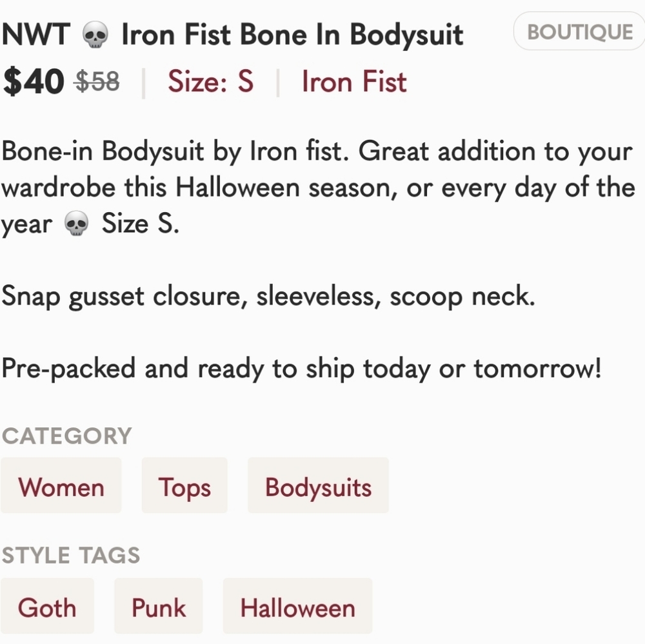Open the BOUTIQUE badge

[578, 31]
